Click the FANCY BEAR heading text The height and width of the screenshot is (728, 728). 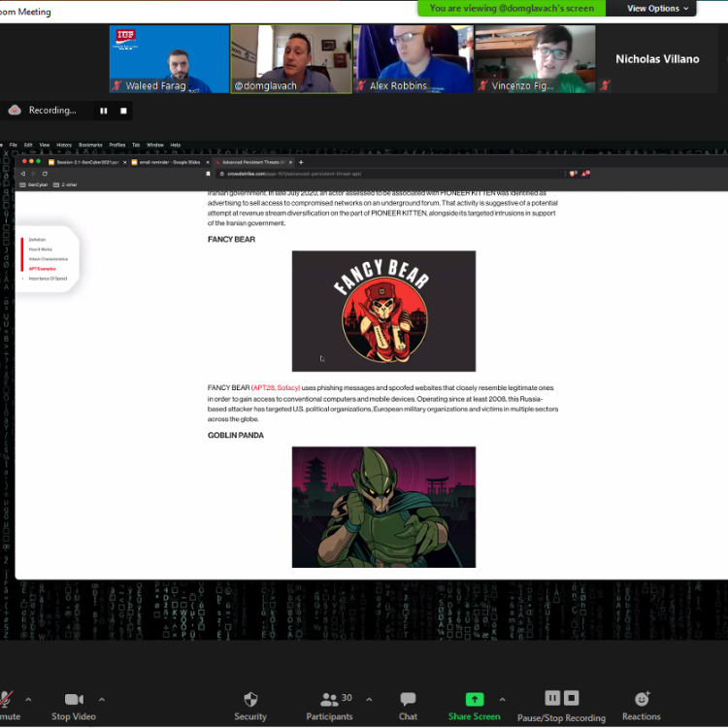pyautogui.click(x=231, y=240)
